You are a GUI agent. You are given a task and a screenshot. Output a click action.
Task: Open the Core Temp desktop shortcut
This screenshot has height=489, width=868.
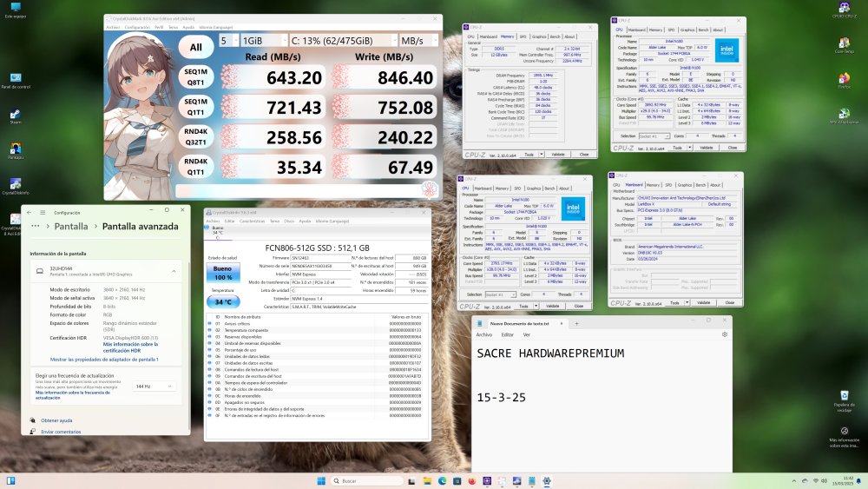point(845,45)
